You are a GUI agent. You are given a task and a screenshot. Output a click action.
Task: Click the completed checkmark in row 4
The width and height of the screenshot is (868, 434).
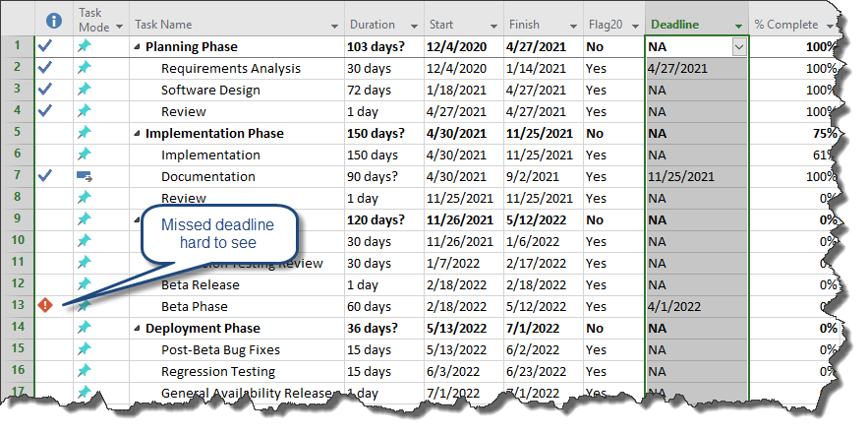coord(45,111)
